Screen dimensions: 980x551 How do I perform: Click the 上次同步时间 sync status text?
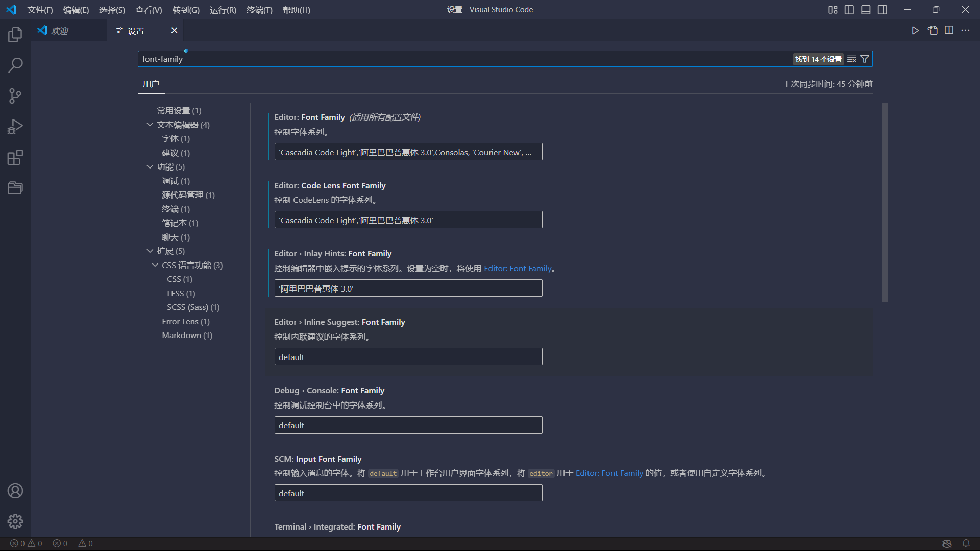point(828,84)
